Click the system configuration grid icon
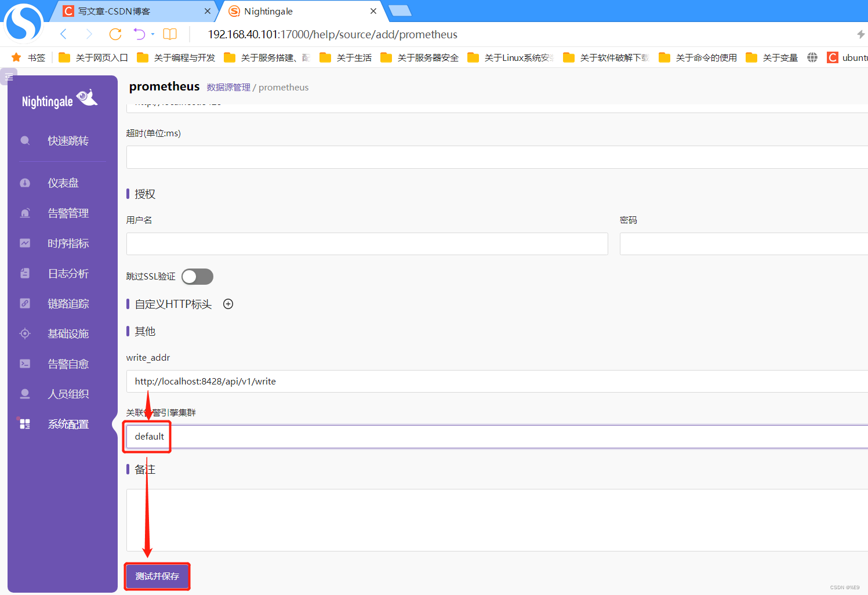The width and height of the screenshot is (868, 595). pos(25,424)
